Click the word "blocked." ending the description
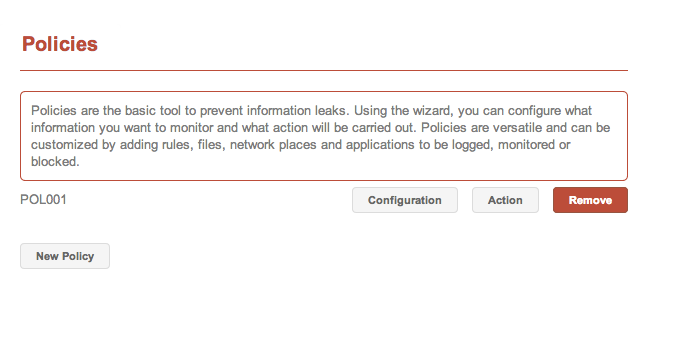This screenshot has width=696, height=364. [55, 162]
